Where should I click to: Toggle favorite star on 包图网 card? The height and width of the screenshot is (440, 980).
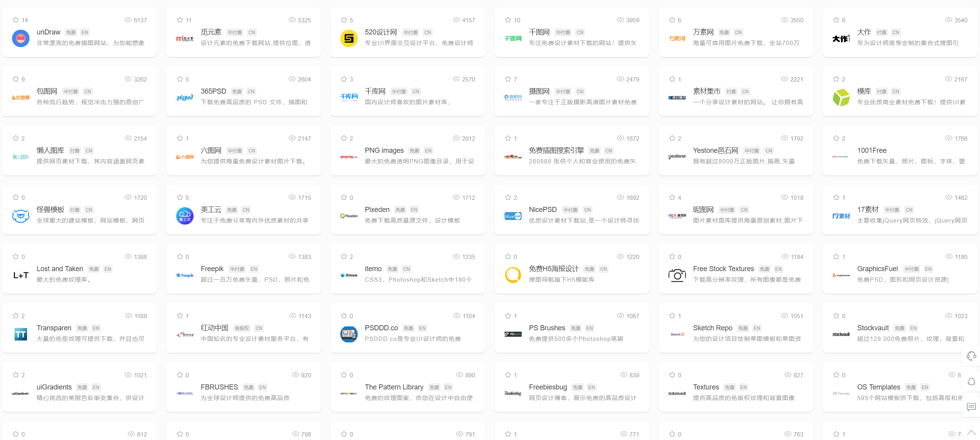[x=16, y=79]
